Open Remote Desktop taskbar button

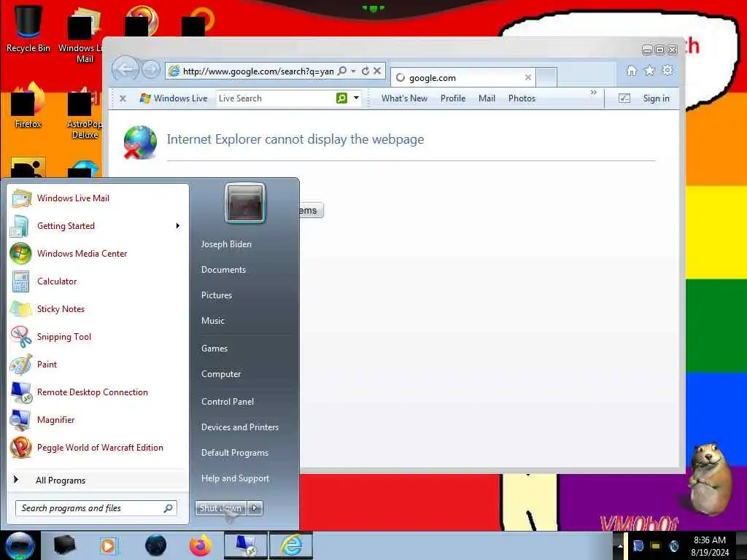[246, 545]
